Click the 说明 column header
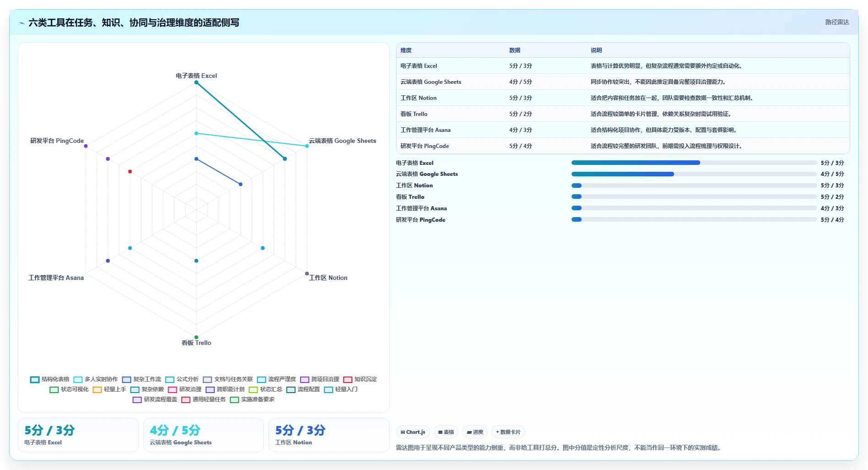The image size is (868, 470). [x=596, y=50]
